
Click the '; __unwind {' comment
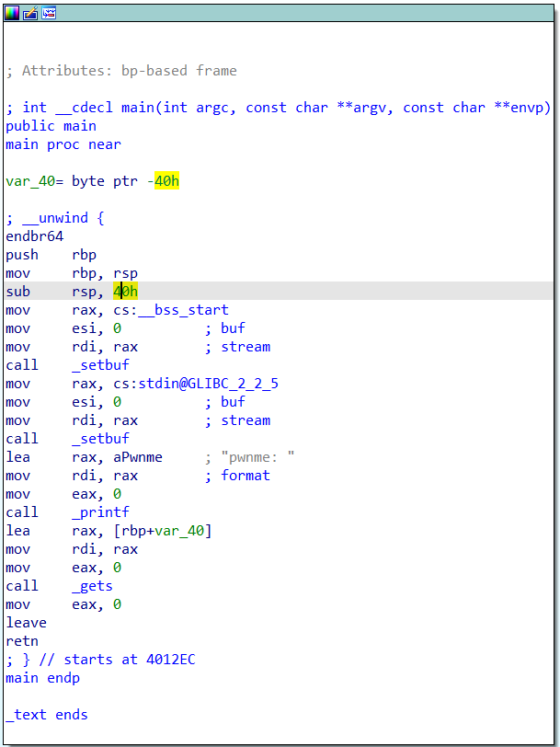pos(55,218)
